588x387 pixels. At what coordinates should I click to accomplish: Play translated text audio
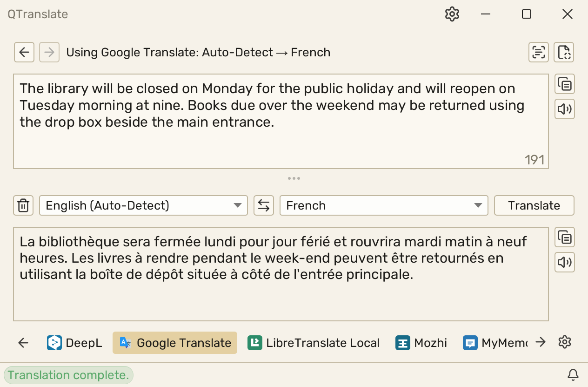[x=565, y=263]
